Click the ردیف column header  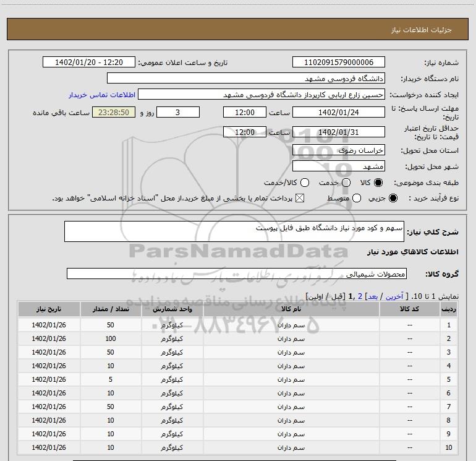point(449,309)
